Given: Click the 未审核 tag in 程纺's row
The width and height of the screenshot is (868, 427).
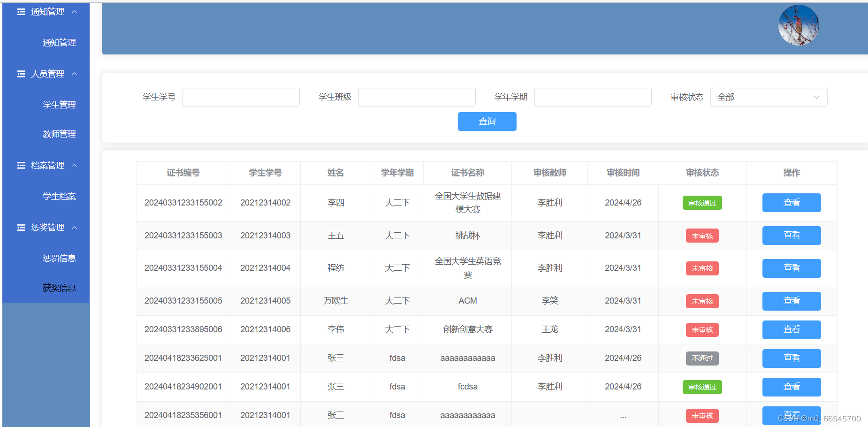Looking at the screenshot, I should (702, 268).
